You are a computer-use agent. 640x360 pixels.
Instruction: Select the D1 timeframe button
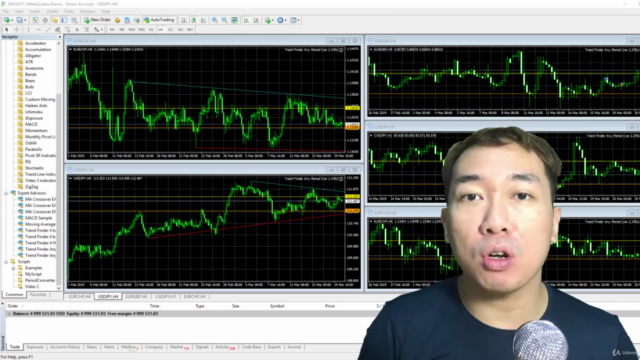point(171,29)
